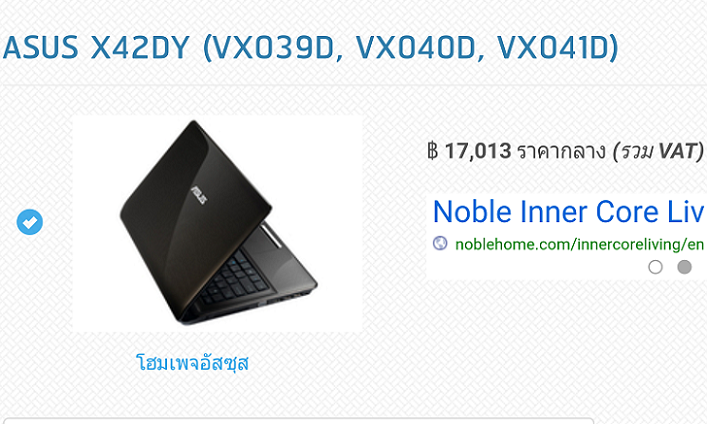Click the ราคากลาง price label
Viewport: 707px width, 424px height.
tap(561, 151)
